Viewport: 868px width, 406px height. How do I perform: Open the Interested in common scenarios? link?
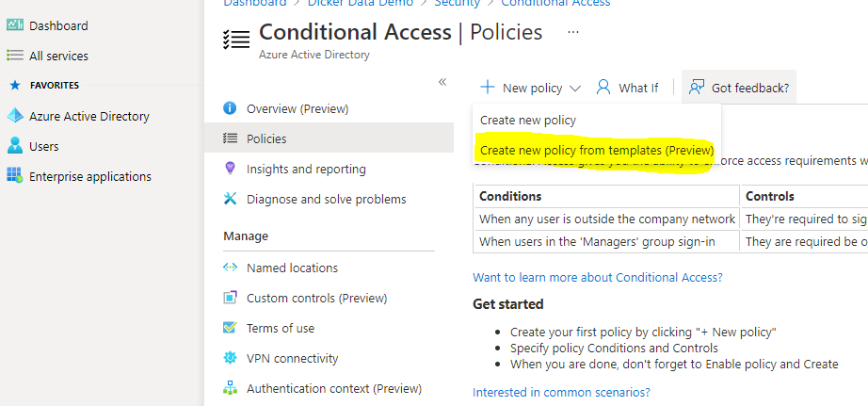(x=561, y=392)
